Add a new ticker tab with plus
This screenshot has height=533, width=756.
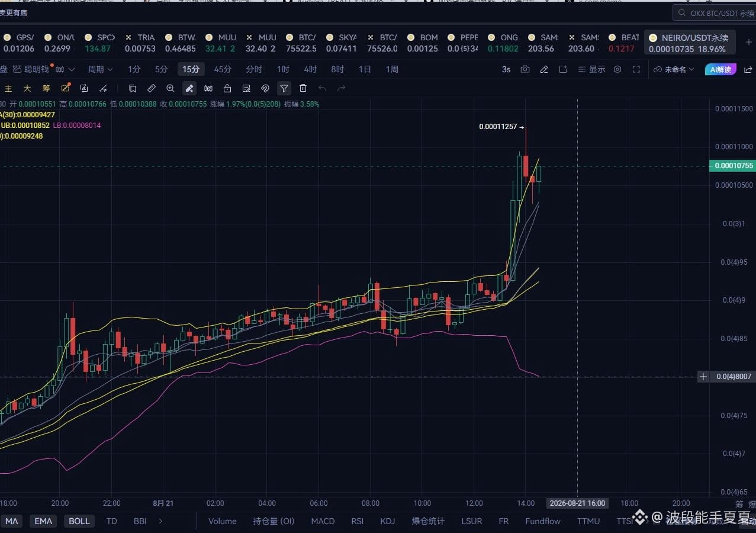coord(749,42)
